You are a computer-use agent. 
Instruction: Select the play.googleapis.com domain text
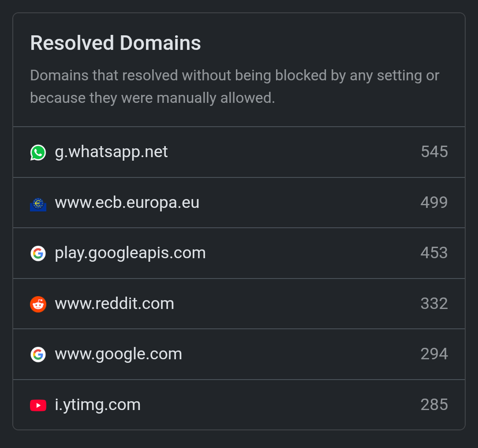pos(130,253)
